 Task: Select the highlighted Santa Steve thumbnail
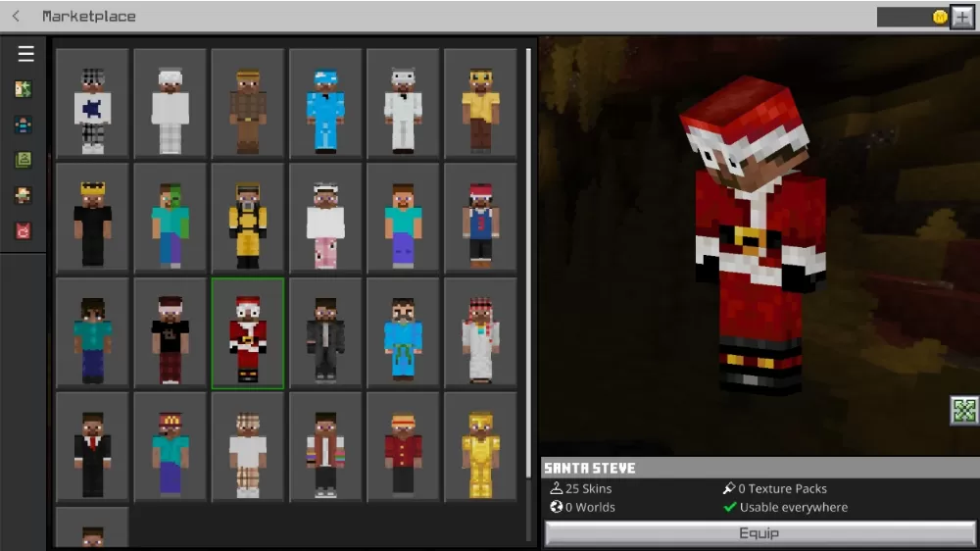click(248, 333)
